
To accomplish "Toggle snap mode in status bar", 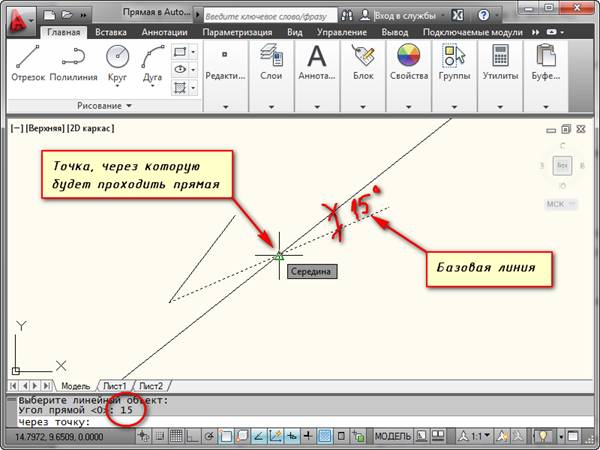I will (x=160, y=436).
